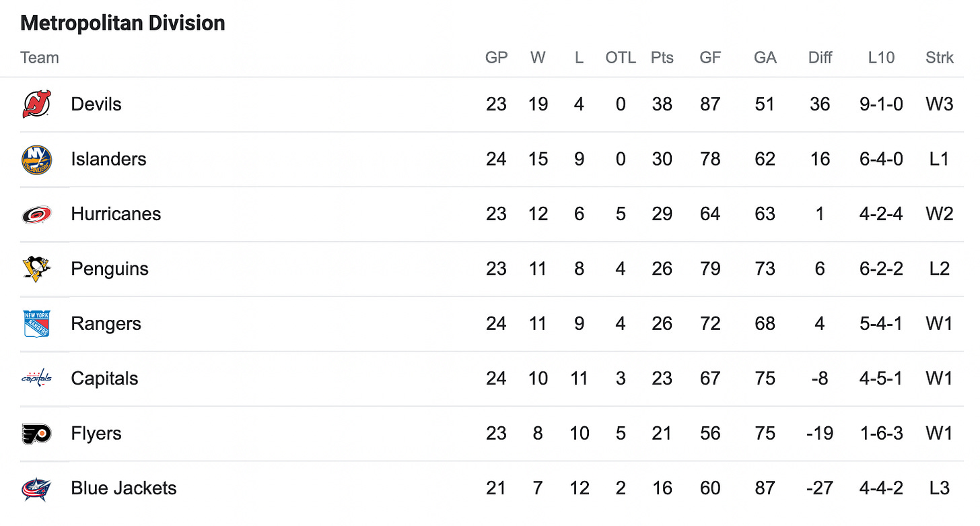Select the Diff column header
The width and height of the screenshot is (980, 526).
tap(820, 58)
